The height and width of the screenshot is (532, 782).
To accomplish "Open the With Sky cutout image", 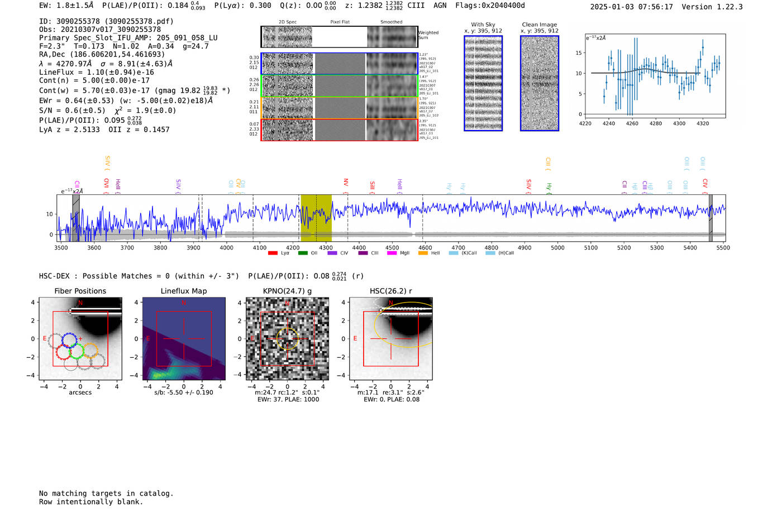I will pyautogui.click(x=483, y=83).
